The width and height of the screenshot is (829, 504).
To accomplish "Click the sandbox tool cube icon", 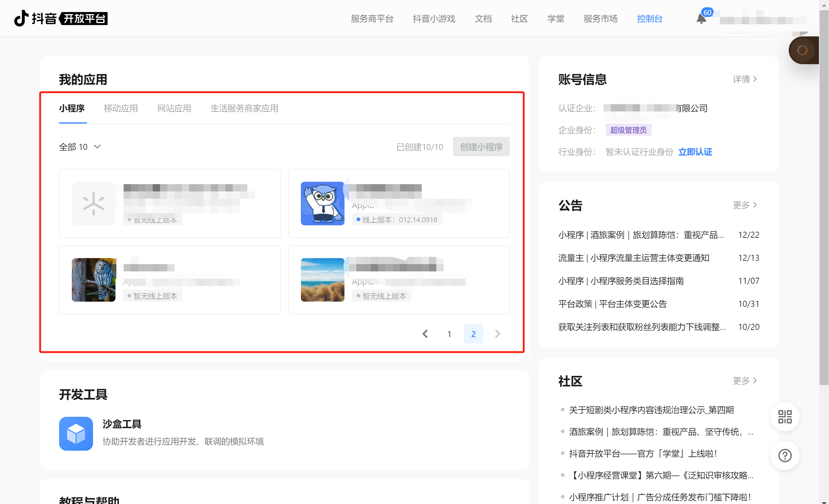I will point(76,433).
